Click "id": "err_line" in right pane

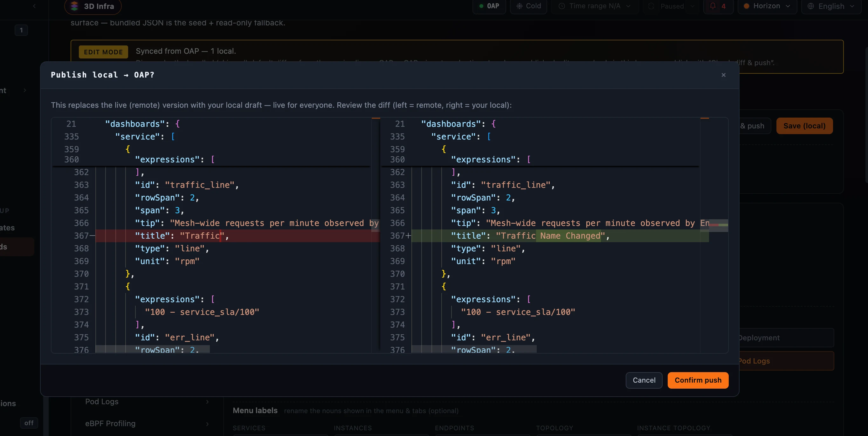493,337
